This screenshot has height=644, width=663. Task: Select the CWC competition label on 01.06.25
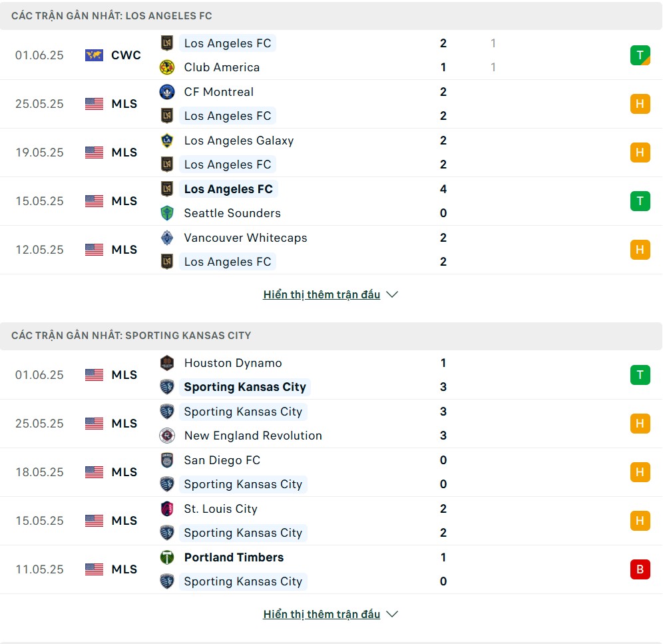[126, 55]
